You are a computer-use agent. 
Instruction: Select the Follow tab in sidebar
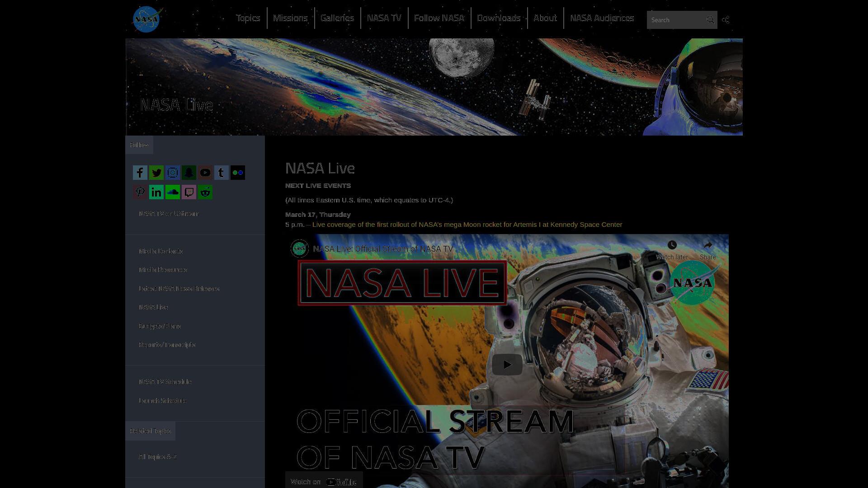(x=139, y=145)
